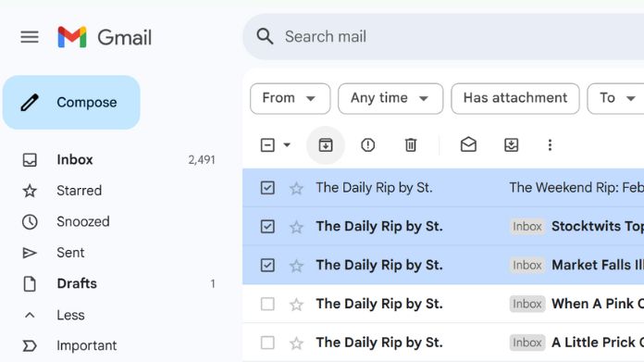Click the Gmail logo

[x=105, y=37]
